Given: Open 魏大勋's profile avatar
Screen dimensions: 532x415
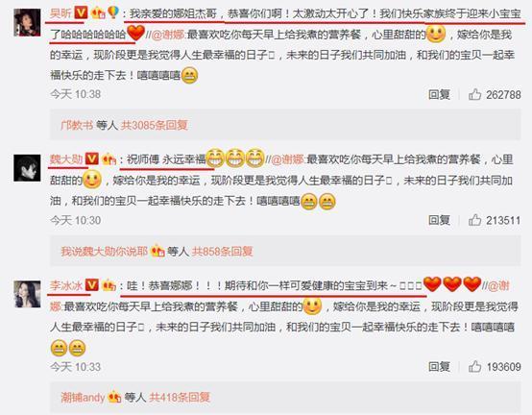Looking at the screenshot, I should (x=27, y=167).
